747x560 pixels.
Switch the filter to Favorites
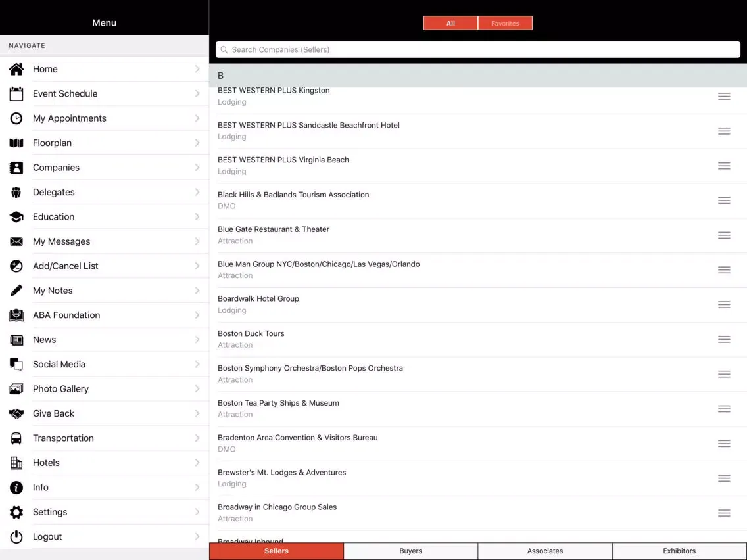point(505,24)
